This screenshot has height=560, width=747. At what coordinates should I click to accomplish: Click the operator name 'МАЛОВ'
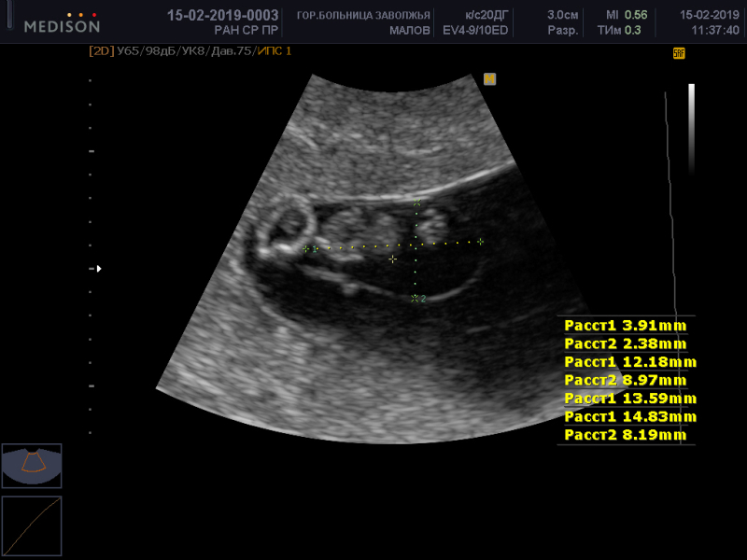410,31
